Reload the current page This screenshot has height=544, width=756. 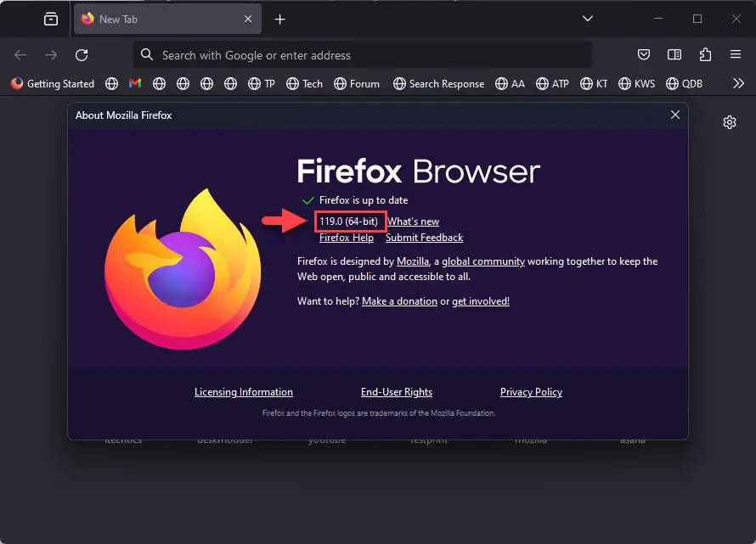click(x=82, y=55)
